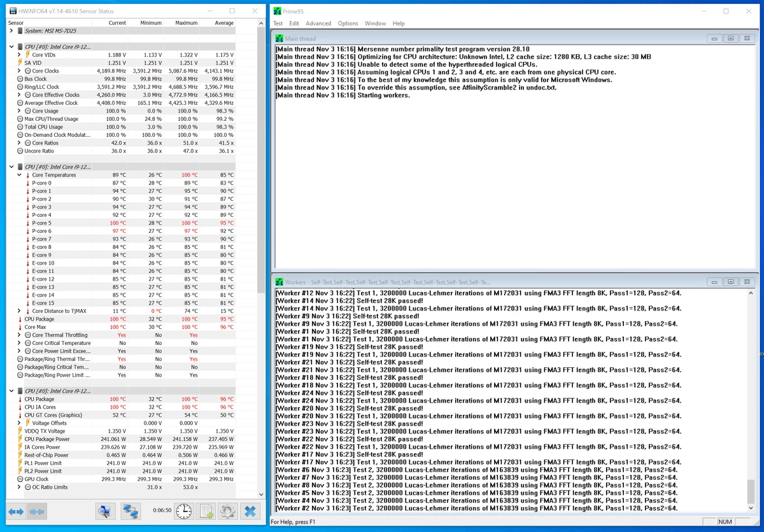Click the Main thread window icon
This screenshot has height=532, width=764.
pos(279,39)
